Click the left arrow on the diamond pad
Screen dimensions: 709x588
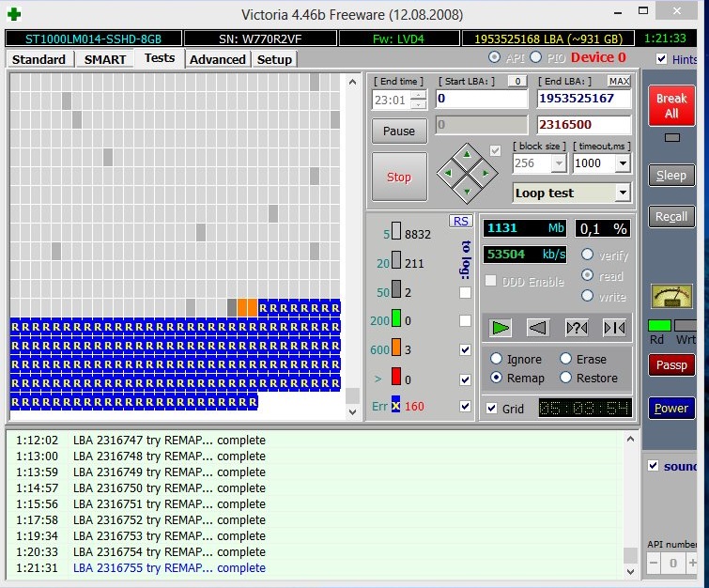449,173
